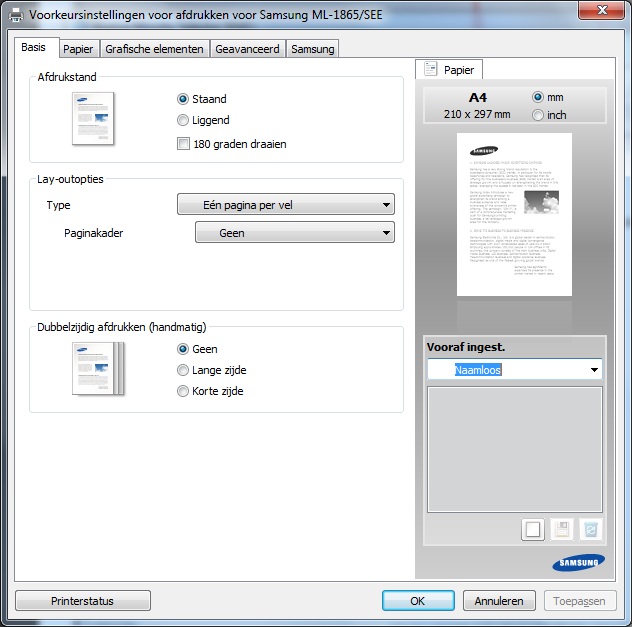Click the new preset blank page icon
The image size is (632, 627).
(533, 530)
